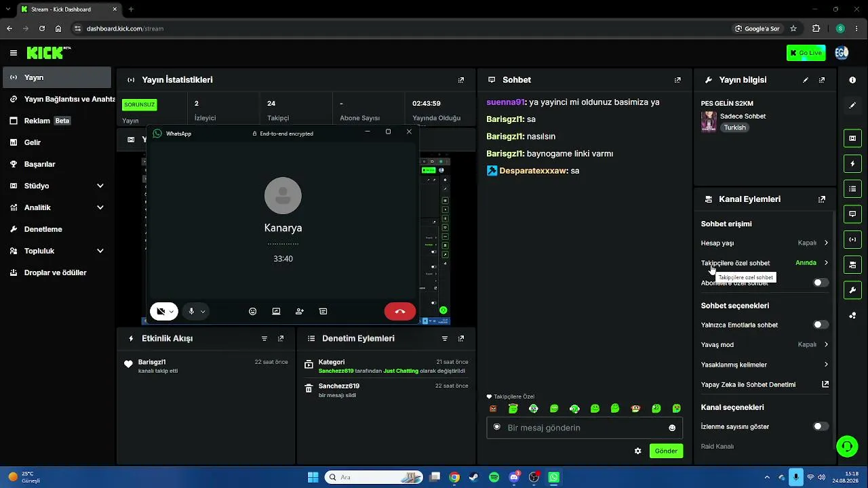
Task: Open Reklam Beta in sidebar
Action: click(57, 121)
